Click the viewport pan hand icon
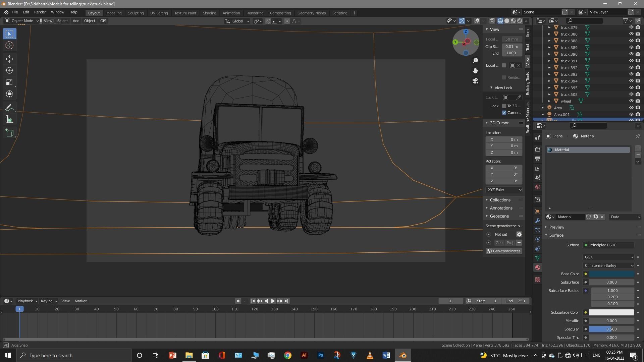Viewport: 644px width, 362px height. [x=475, y=71]
